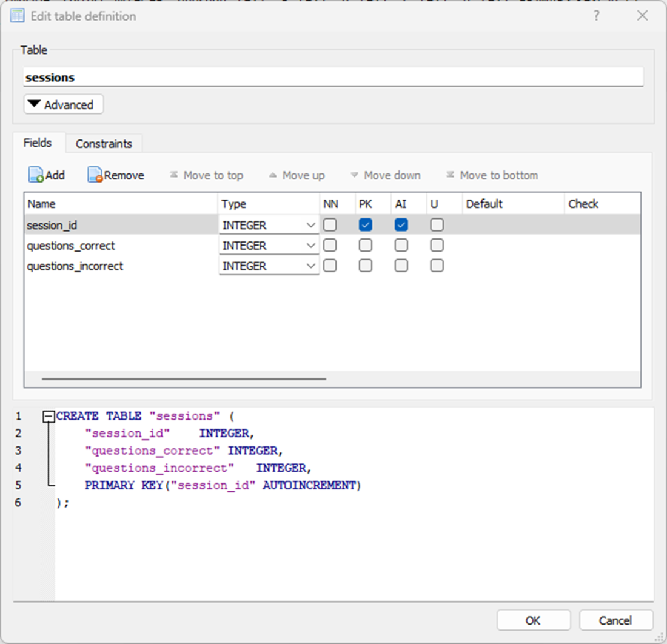Click the NN column header
The width and height of the screenshot is (667, 644).
tap(337, 204)
